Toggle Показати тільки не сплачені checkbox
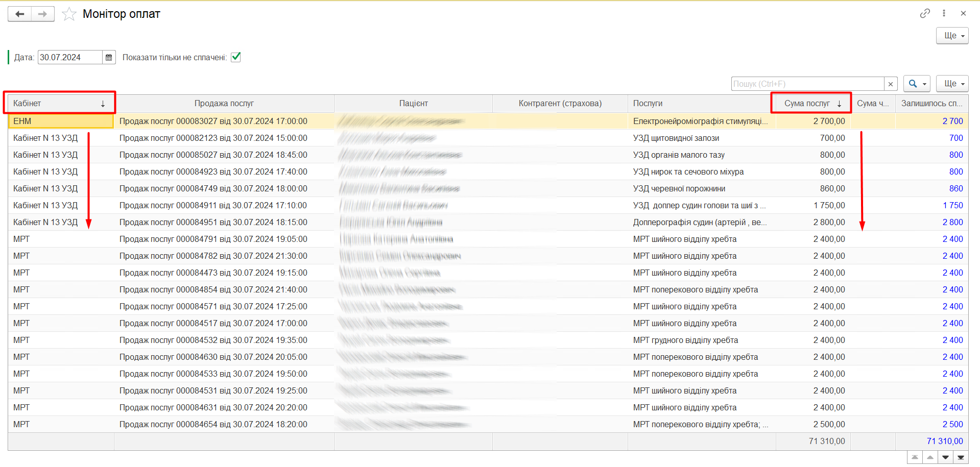Screen dimensions: 980x467 pyautogui.click(x=236, y=57)
